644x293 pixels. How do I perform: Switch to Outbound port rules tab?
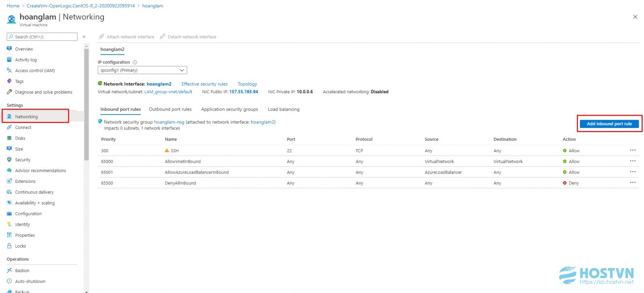(x=170, y=109)
